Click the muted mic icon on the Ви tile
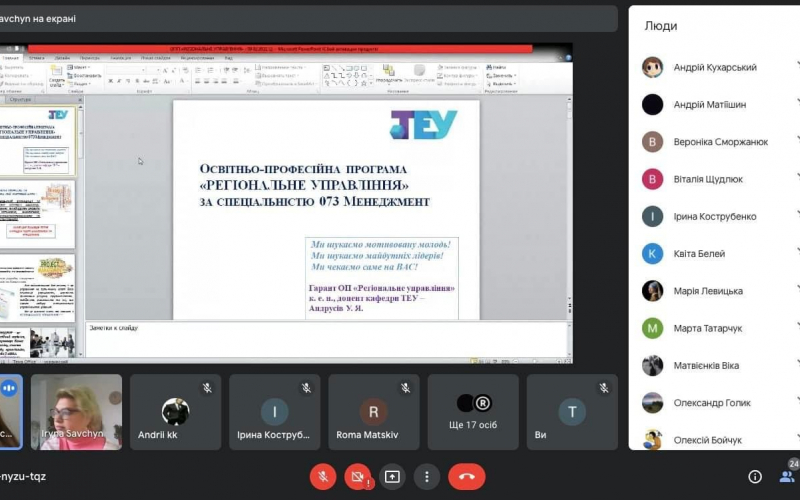 [x=604, y=388]
